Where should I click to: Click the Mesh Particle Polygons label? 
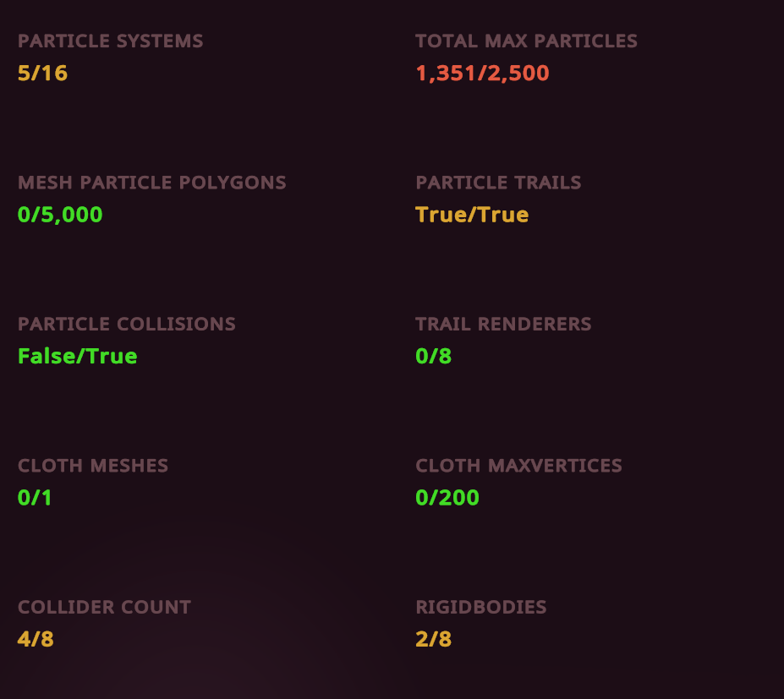tap(151, 183)
